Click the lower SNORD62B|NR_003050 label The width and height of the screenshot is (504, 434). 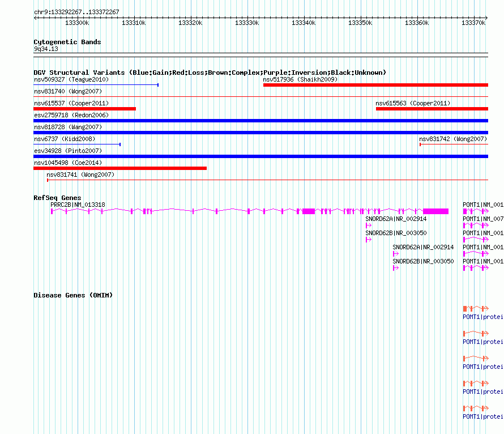(x=423, y=261)
